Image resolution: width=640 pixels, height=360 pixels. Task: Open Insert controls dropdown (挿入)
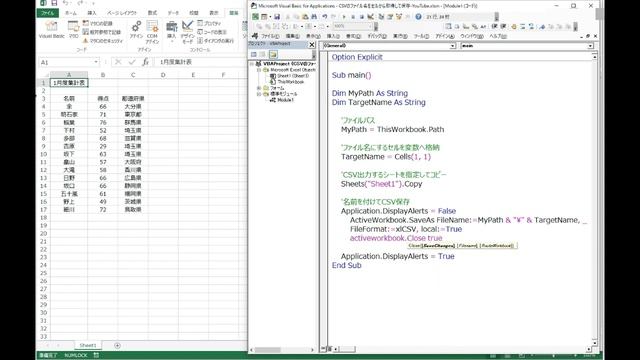171,32
